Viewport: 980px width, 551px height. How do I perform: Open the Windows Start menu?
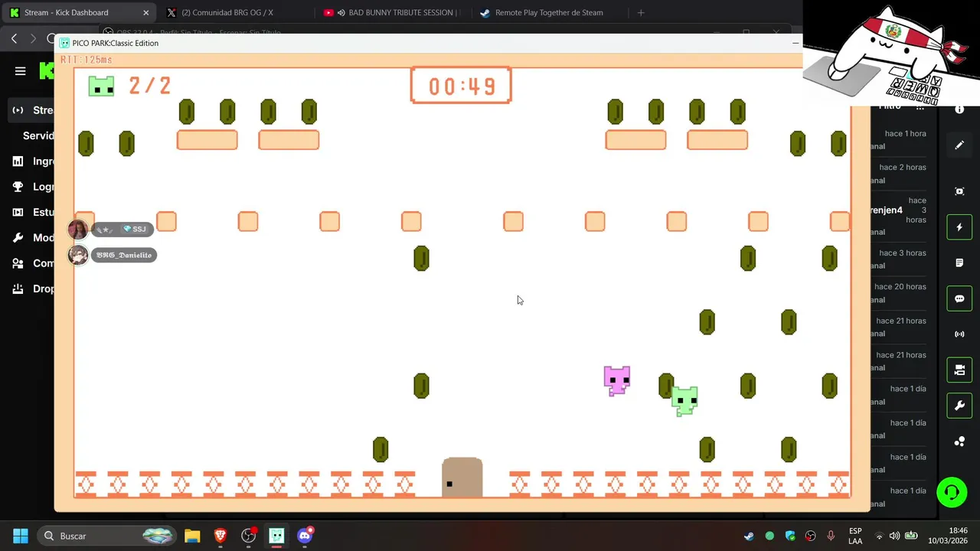coord(21,536)
